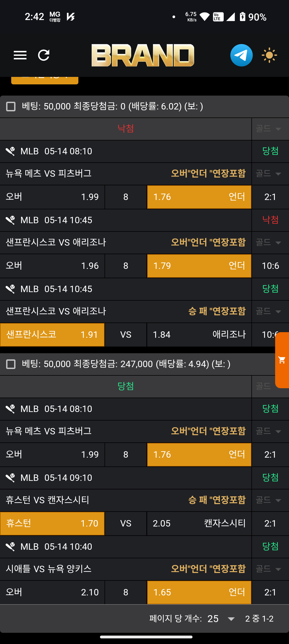Screen dimensions: 289x644
Task: Expand the 골드 dropdown beside 낙첨 header
Action: coord(269,129)
